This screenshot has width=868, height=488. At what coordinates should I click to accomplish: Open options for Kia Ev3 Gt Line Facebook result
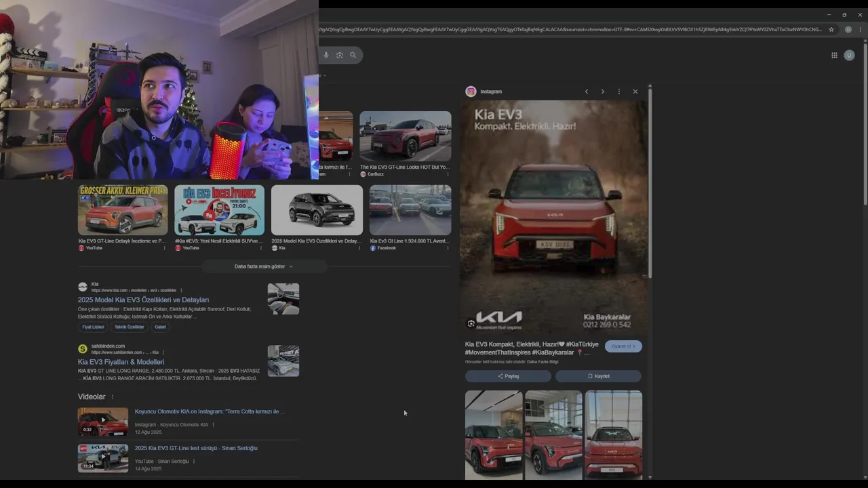pos(448,248)
